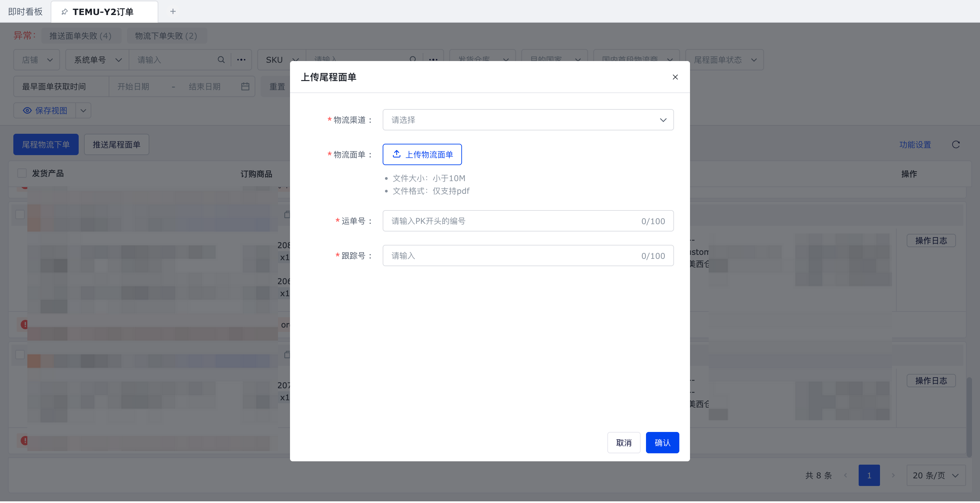Check the second order row checkbox

click(20, 355)
